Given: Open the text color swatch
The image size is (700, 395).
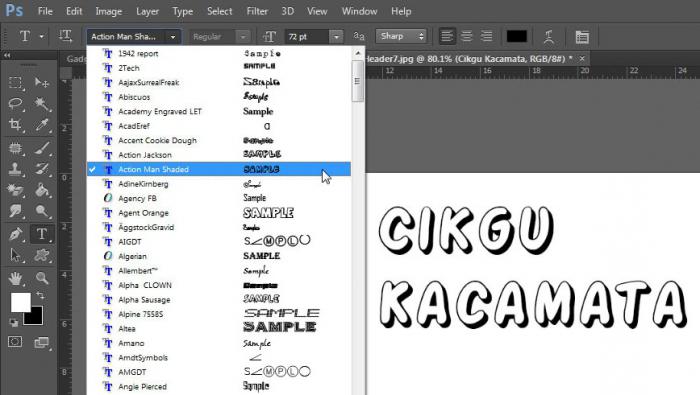Looking at the screenshot, I should pos(517,36).
